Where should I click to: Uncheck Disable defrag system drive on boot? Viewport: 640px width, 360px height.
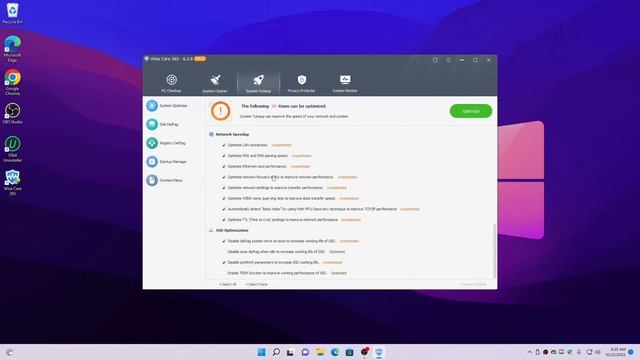pos(224,241)
